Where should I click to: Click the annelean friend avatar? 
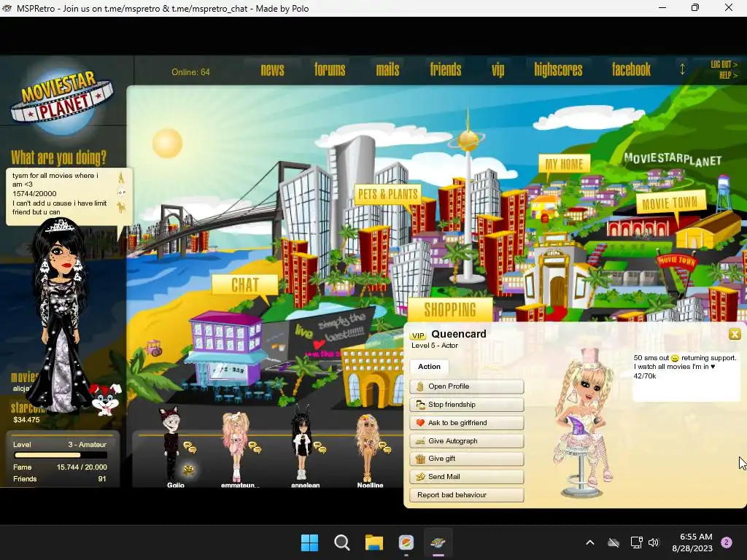pos(301,443)
